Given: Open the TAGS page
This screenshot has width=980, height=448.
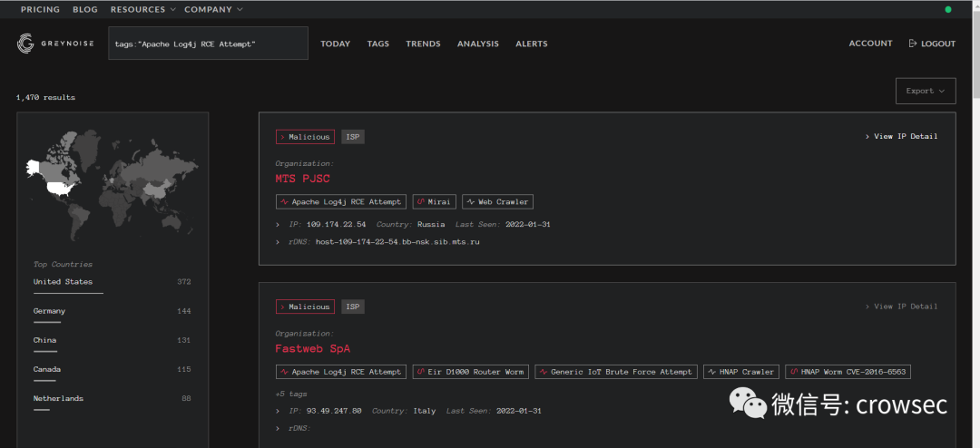Looking at the screenshot, I should [378, 44].
